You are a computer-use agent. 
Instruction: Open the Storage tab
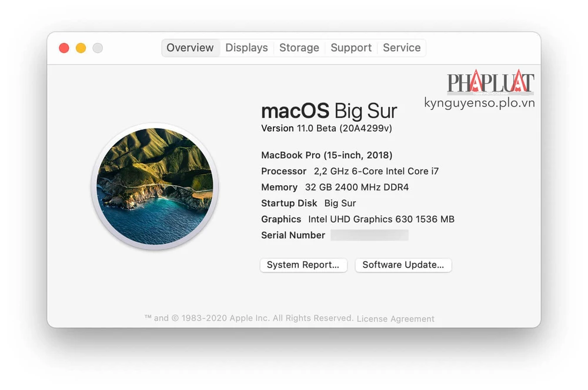coord(299,48)
